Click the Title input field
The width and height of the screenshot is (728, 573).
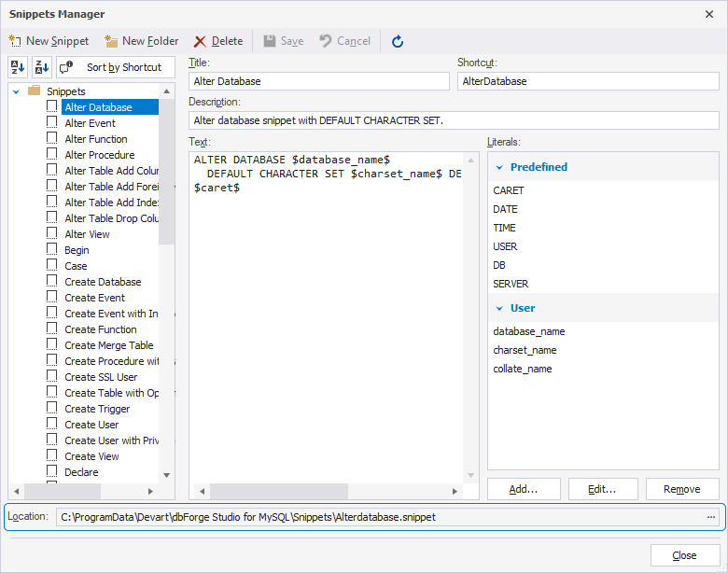[x=319, y=81]
